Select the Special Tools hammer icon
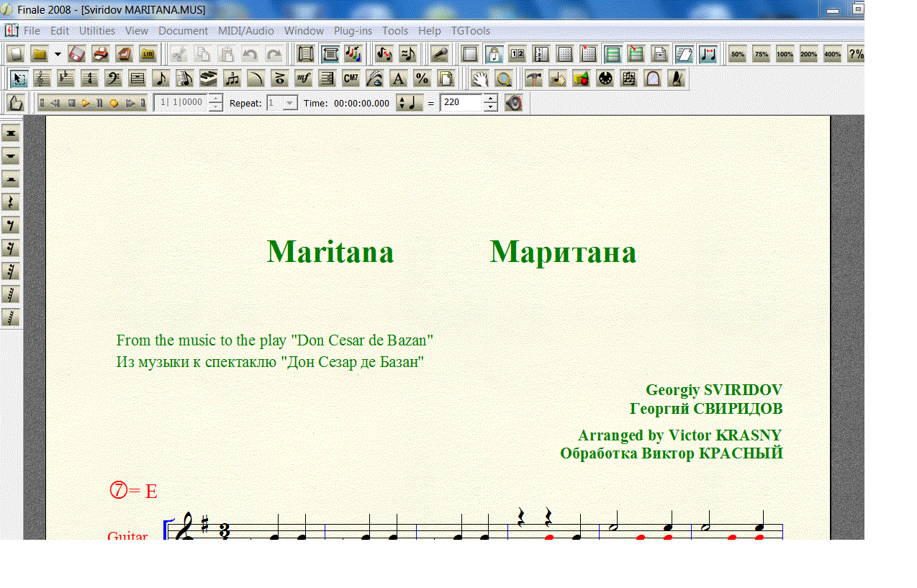 [533, 78]
